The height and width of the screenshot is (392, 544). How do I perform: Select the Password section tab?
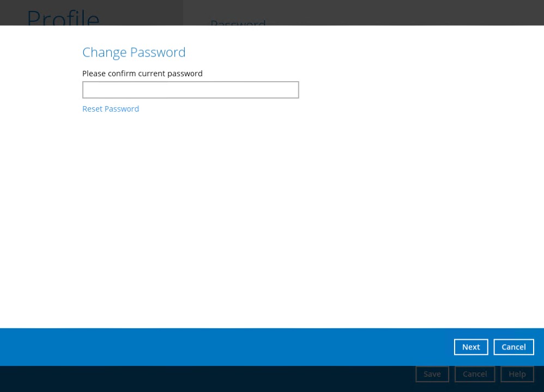coord(238,24)
